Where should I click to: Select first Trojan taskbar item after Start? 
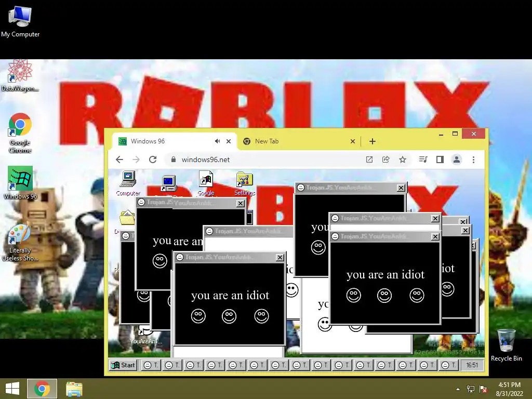pos(151,365)
